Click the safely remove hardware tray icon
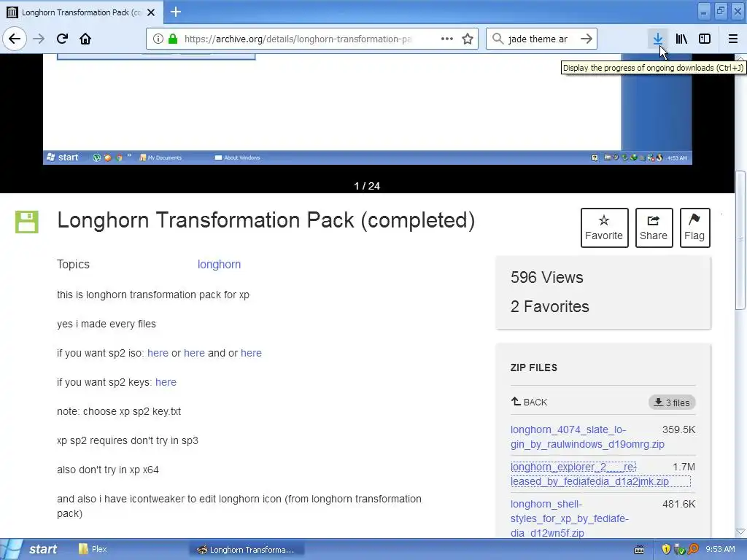The width and height of the screenshot is (747, 560). 679,550
